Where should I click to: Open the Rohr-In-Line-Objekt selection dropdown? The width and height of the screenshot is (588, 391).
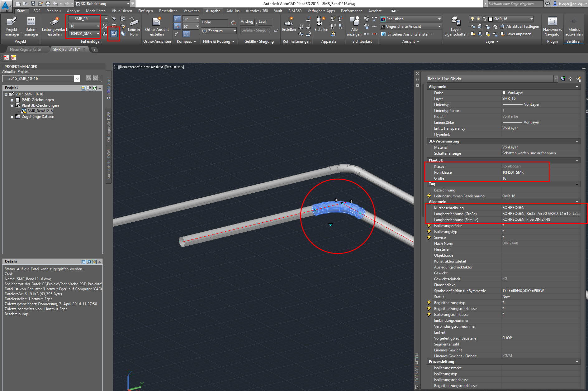[x=555, y=79]
